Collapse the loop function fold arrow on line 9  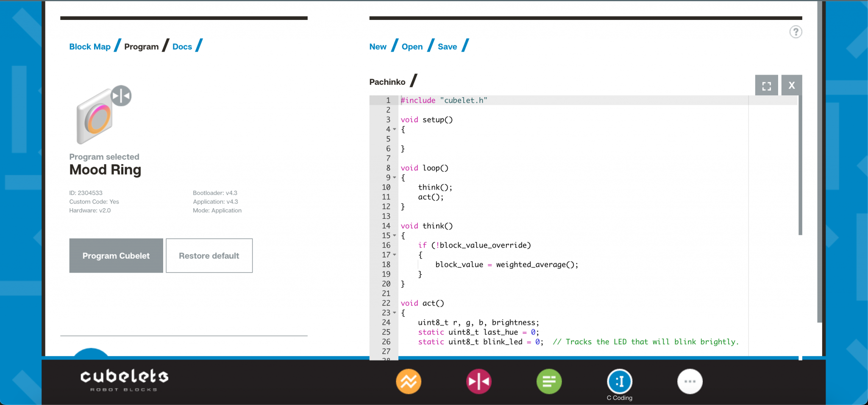point(395,178)
